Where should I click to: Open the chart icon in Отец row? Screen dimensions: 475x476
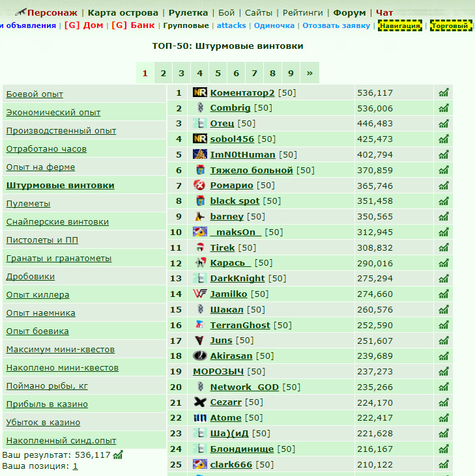click(x=444, y=124)
